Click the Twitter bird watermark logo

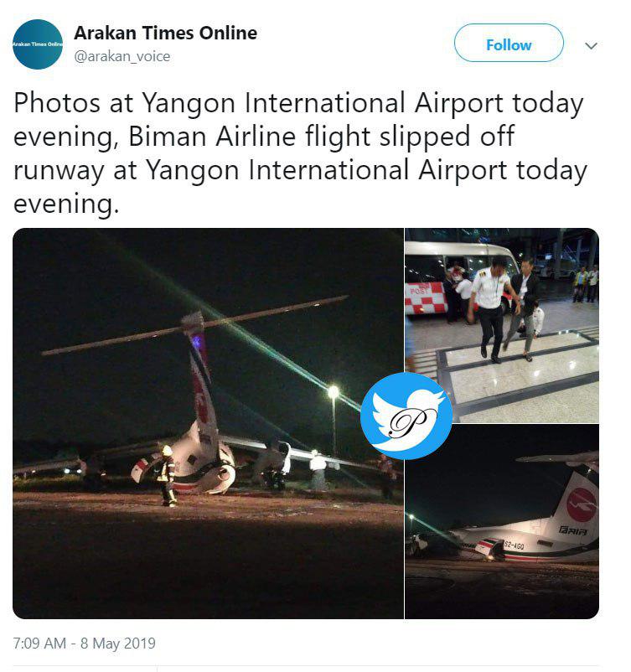coord(406,416)
